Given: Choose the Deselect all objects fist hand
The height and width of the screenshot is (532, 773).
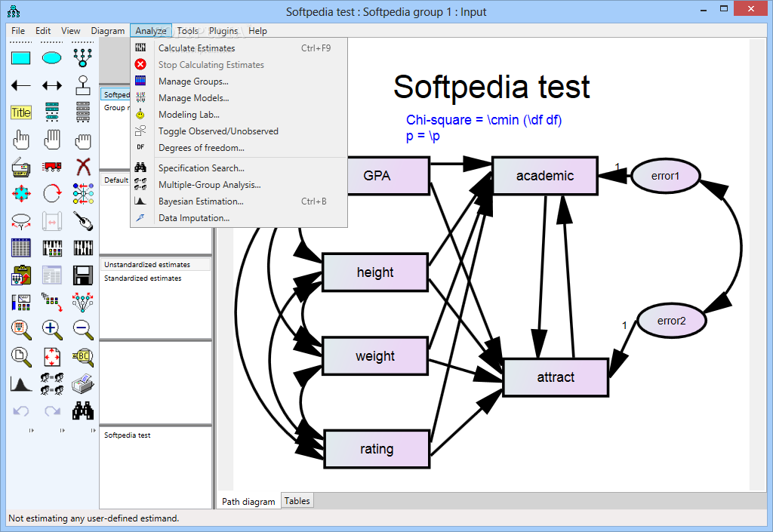Looking at the screenshot, I should click(83, 141).
